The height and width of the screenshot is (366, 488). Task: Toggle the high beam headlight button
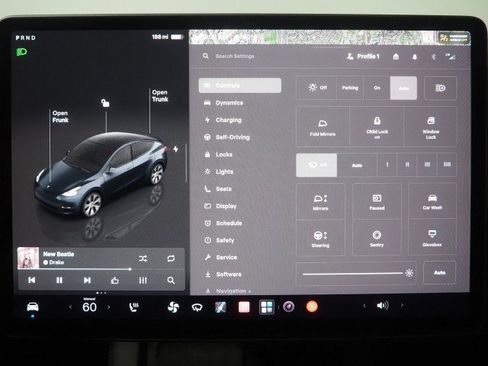[440, 88]
